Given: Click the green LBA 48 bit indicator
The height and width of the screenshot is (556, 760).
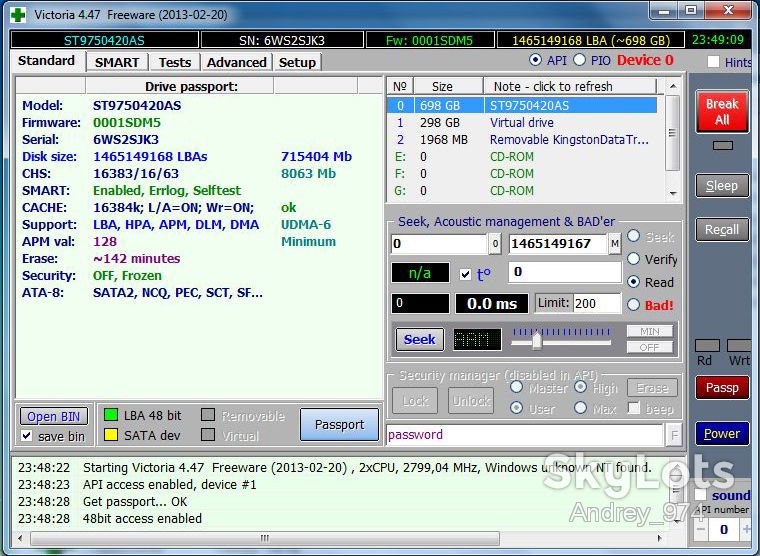Looking at the screenshot, I should (x=111, y=415).
